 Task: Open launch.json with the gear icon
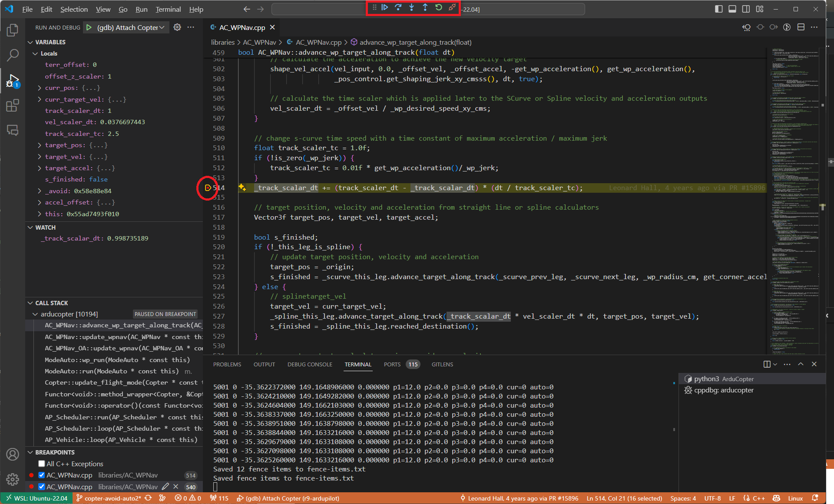(177, 27)
